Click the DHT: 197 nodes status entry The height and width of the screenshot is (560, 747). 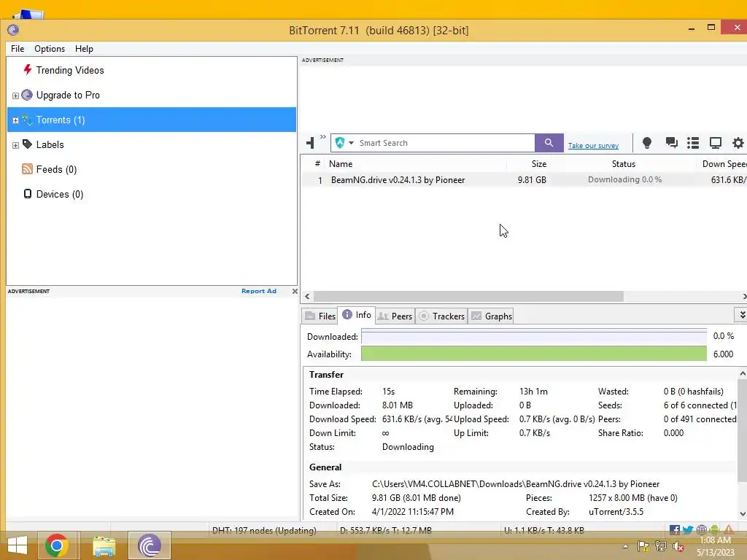point(264,530)
